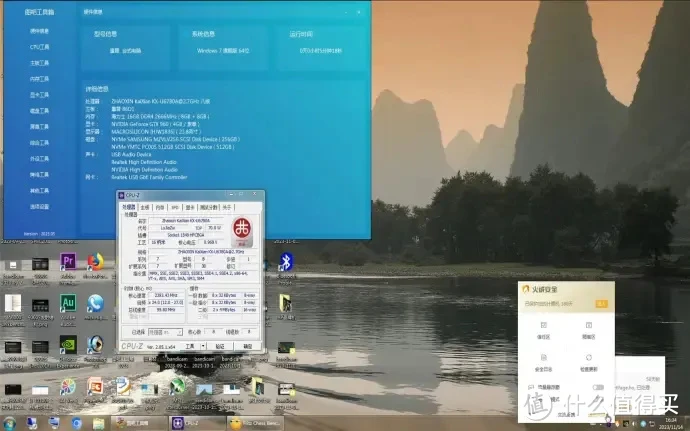The width and height of the screenshot is (690, 431).
Task: Click the 确定 button in CPU-Z
Action: click(x=248, y=346)
